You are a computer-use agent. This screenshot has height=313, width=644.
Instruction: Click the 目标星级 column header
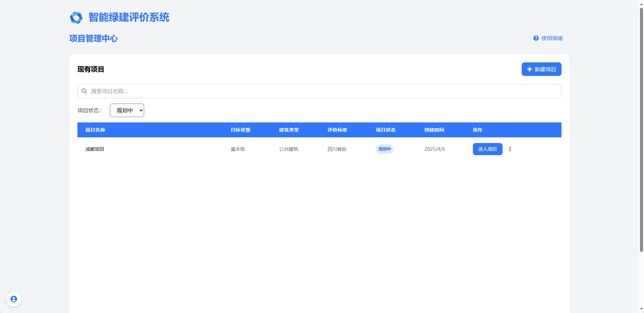click(x=240, y=130)
